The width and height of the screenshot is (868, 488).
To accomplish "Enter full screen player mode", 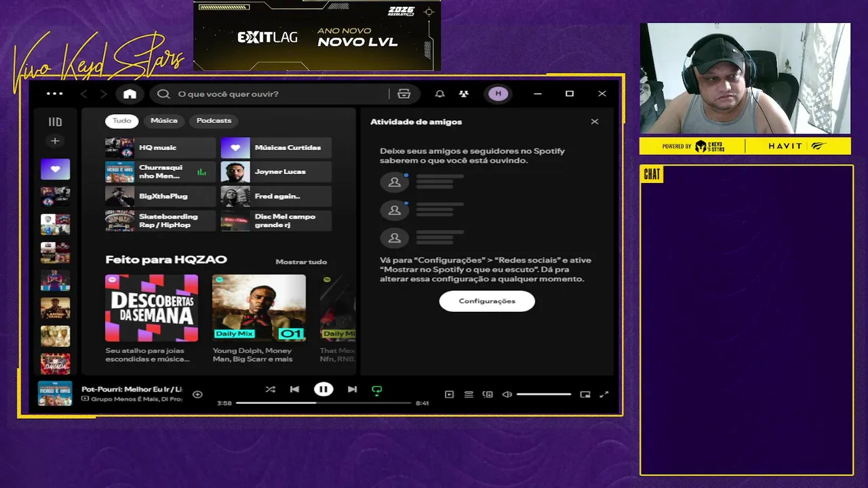I will coord(604,394).
